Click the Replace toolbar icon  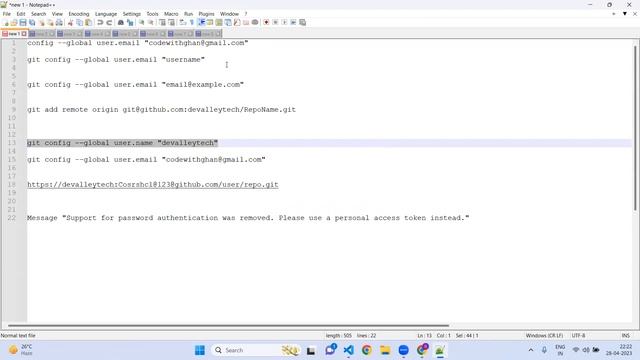tap(130, 22)
